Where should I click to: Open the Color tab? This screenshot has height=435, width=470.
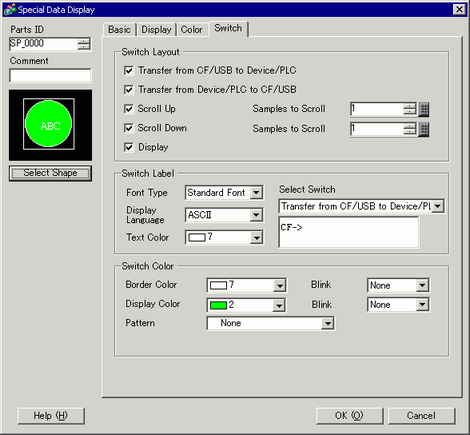[x=192, y=30]
